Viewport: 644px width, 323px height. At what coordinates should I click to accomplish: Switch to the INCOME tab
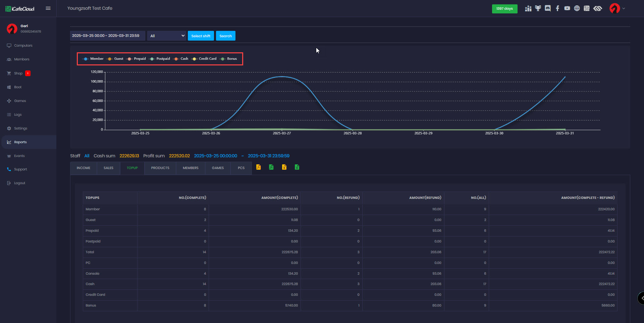click(84, 168)
